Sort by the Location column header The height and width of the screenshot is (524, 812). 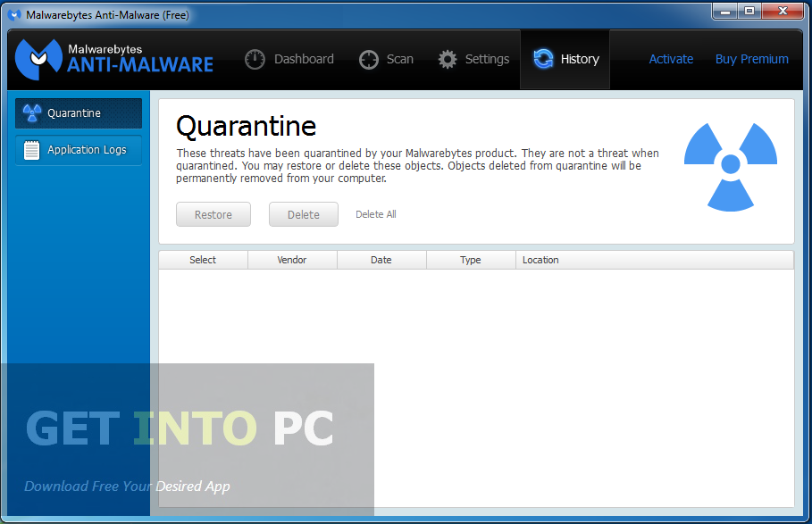point(655,260)
